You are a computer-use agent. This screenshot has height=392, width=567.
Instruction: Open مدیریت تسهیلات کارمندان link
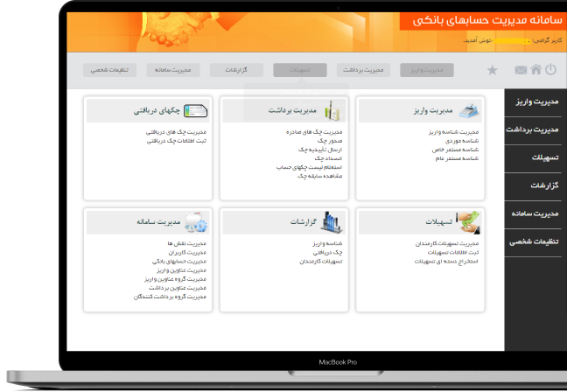(x=447, y=244)
